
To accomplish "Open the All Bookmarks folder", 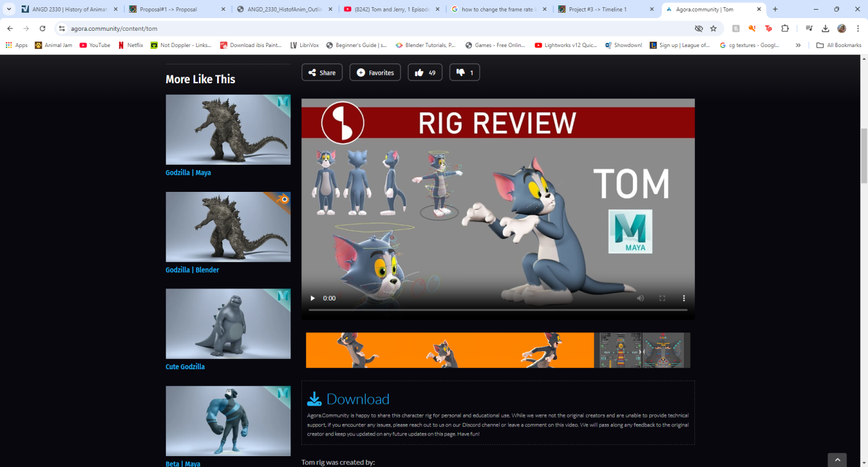I will tap(838, 45).
